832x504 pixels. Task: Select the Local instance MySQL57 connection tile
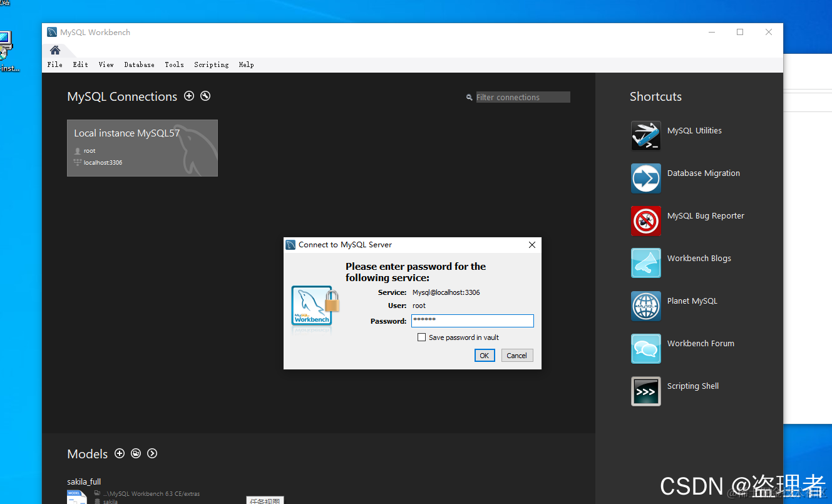pos(143,148)
